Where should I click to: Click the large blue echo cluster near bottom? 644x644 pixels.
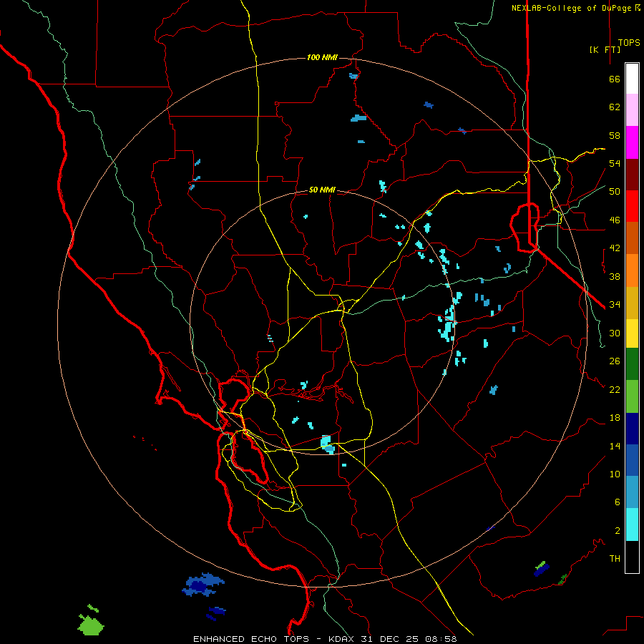coord(203,585)
